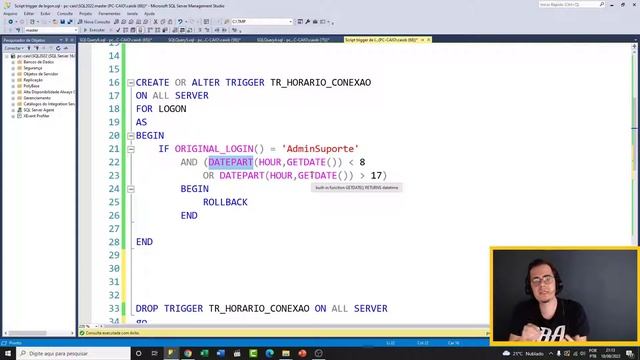
Task: Open the Exibir menu
Action: pos(45,13)
